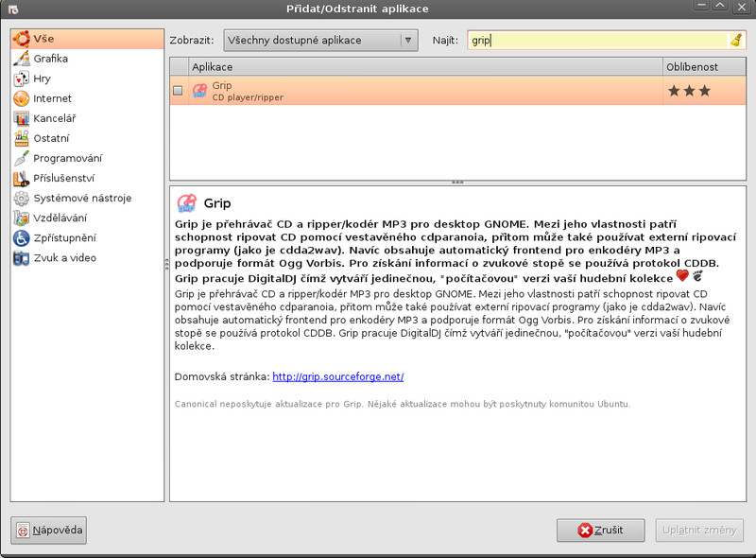Click the 'Zobrazit:' label
This screenshot has height=558, width=756.
point(192,40)
